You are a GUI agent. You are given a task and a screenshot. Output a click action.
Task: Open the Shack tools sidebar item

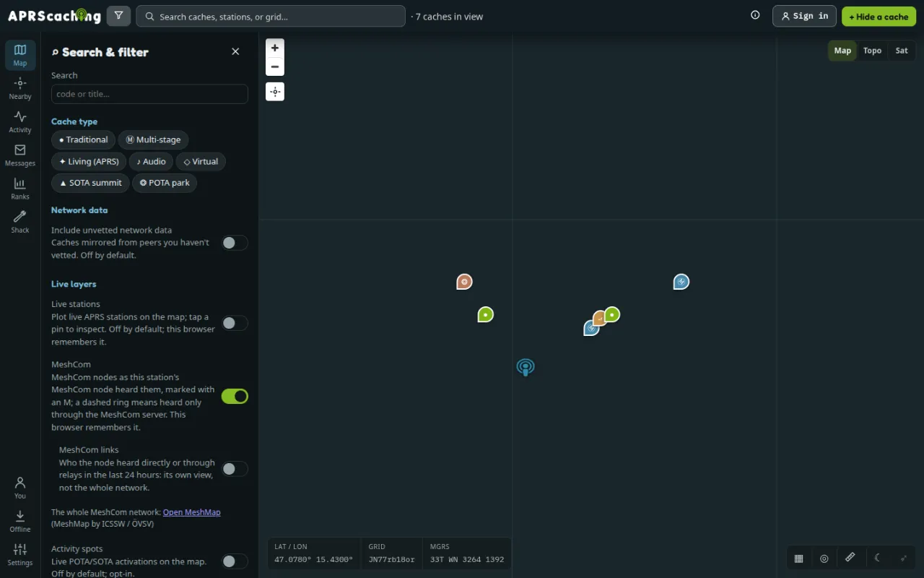pos(20,221)
